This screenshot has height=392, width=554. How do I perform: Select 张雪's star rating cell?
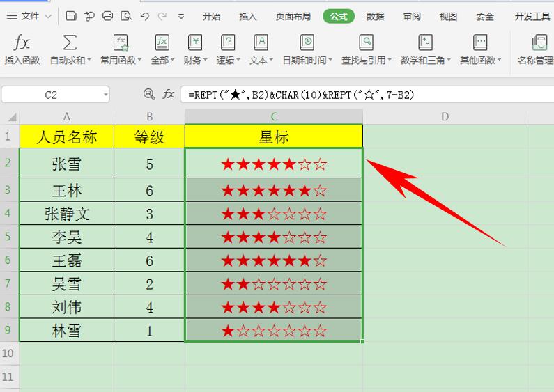point(274,163)
